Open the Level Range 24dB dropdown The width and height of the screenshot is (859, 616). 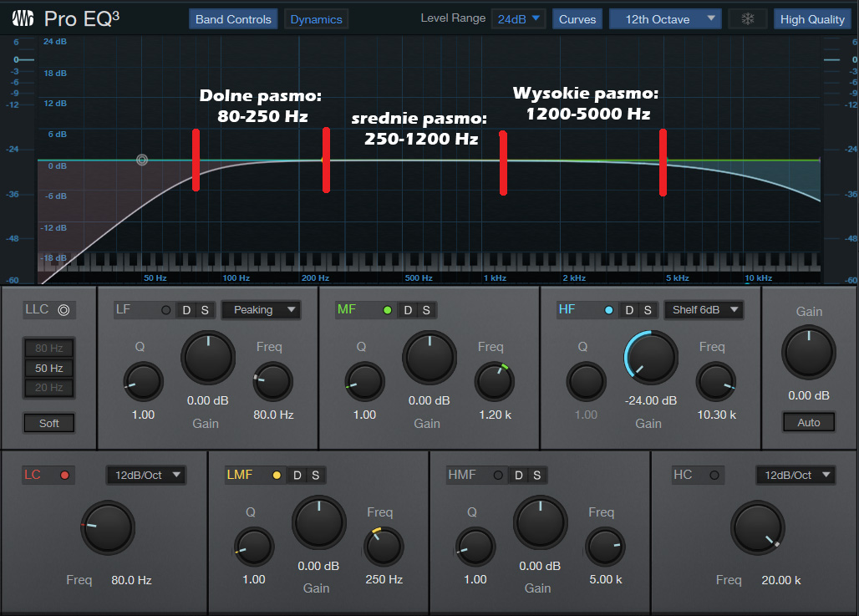(518, 19)
